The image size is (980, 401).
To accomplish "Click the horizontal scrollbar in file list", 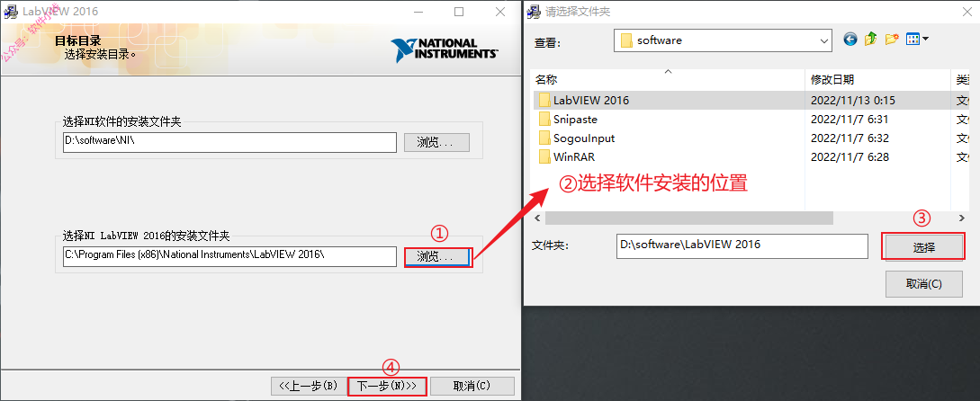I will [688, 218].
